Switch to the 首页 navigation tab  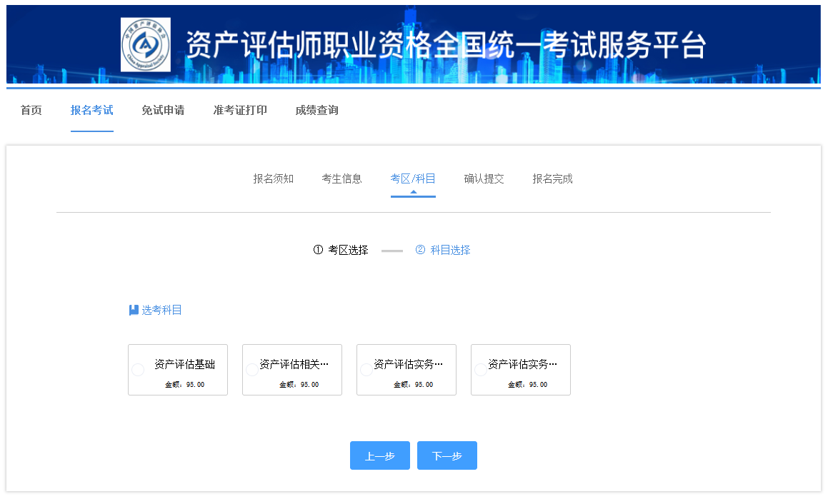click(x=31, y=111)
